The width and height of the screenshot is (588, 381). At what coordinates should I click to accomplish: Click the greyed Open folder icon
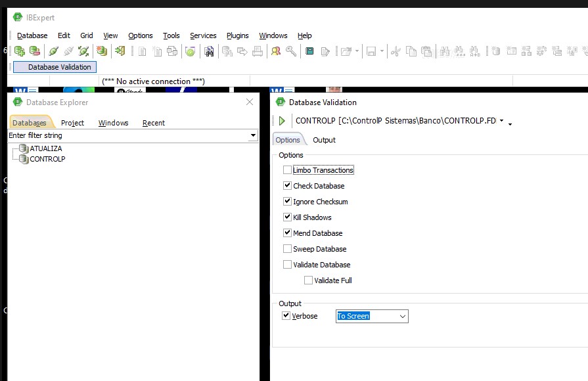click(346, 51)
